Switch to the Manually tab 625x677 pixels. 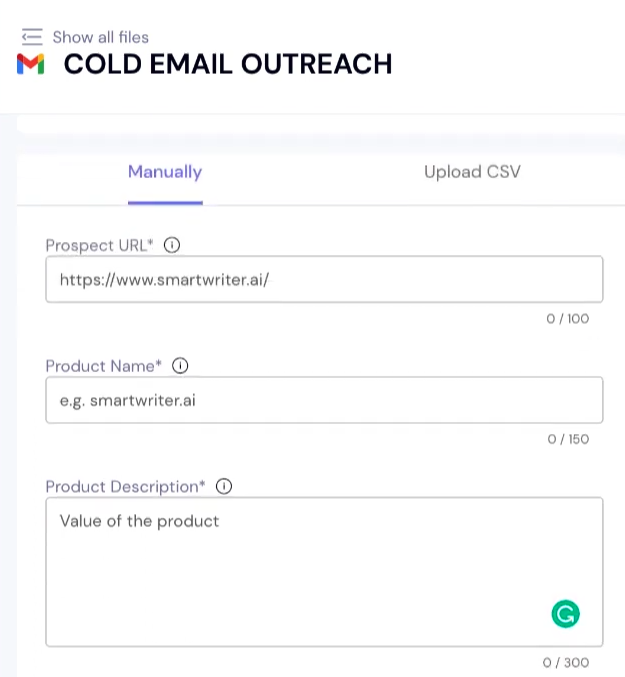pos(165,172)
